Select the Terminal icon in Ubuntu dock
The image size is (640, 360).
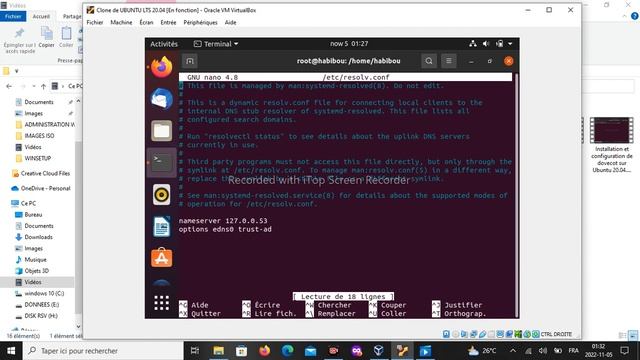click(162, 163)
